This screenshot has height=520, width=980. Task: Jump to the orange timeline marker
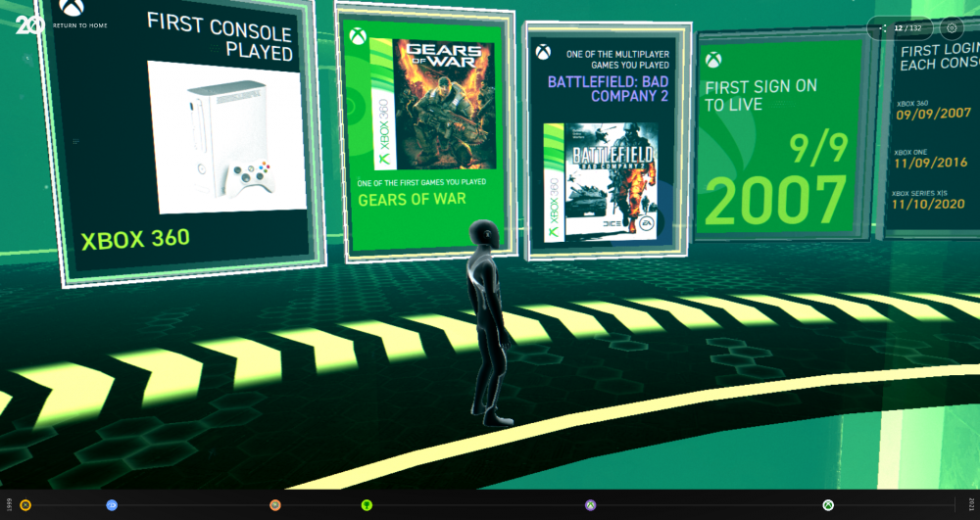click(x=275, y=505)
